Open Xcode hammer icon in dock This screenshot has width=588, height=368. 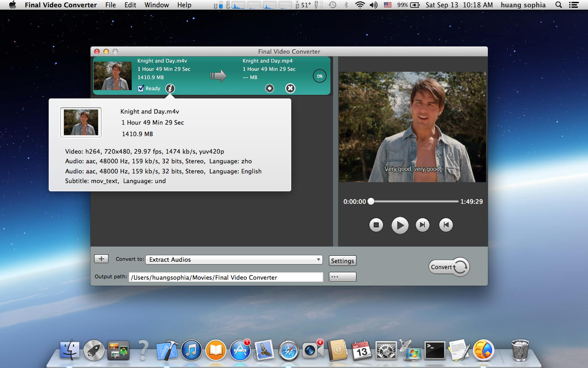click(167, 351)
